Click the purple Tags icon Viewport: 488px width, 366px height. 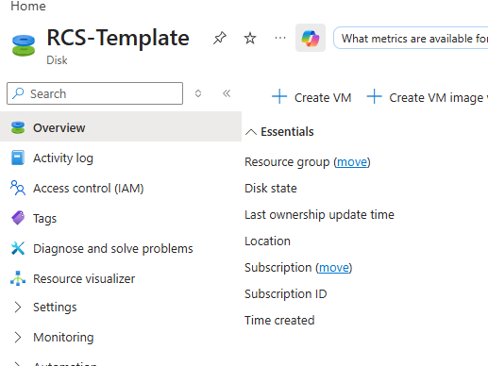coord(18,218)
